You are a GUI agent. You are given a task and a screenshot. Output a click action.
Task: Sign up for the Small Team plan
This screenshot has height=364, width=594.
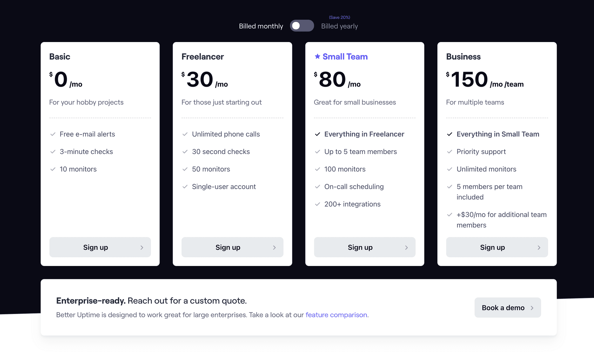365,247
